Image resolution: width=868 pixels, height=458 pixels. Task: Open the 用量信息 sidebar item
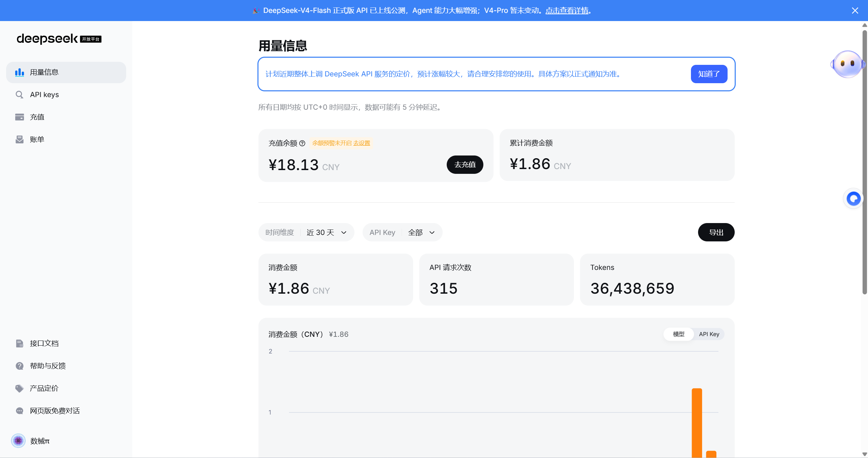click(66, 72)
